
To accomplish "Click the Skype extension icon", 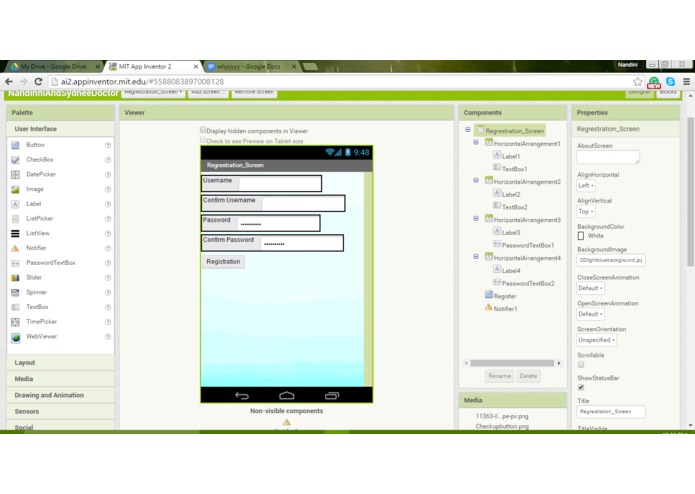I will pyautogui.click(x=670, y=82).
